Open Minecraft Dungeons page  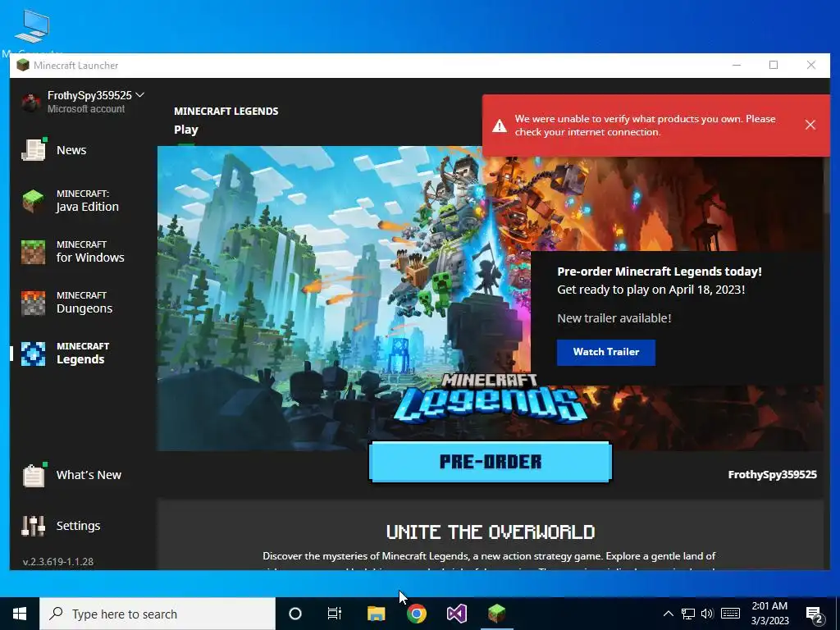tap(67, 303)
